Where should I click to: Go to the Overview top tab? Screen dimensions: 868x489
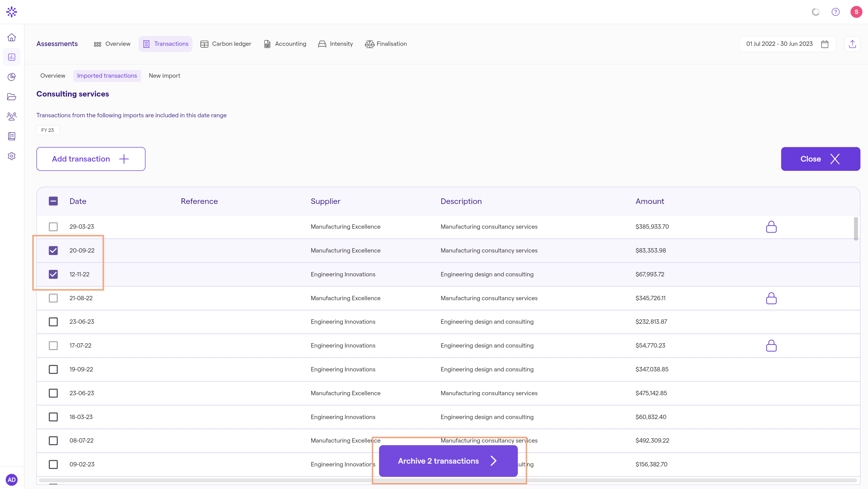pyautogui.click(x=112, y=44)
